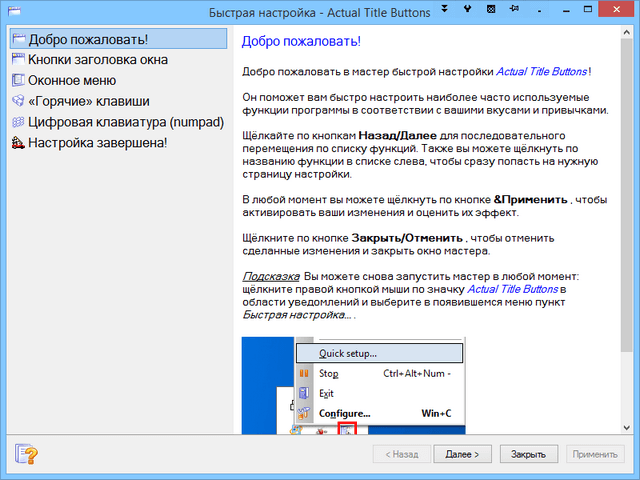This screenshot has width=640, height=480.
Task: Open the «Горячие» клавиши settings page
Action: (x=89, y=101)
